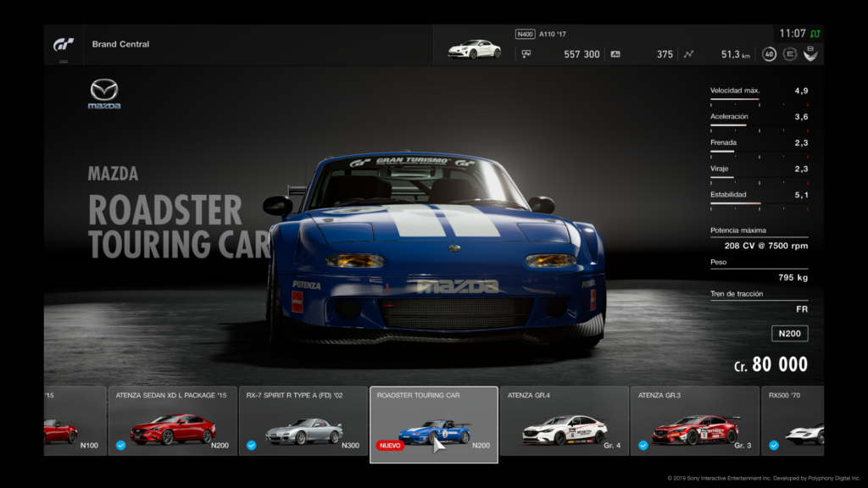This screenshot has width=868, height=488.
Task: Click the 4,9 top speed value
Action: (x=802, y=91)
